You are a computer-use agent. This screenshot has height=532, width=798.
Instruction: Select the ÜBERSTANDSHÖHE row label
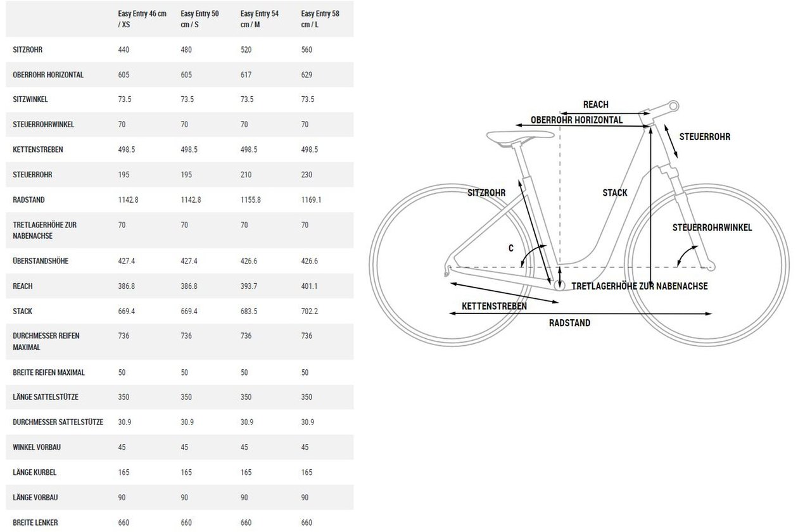pos(41,261)
